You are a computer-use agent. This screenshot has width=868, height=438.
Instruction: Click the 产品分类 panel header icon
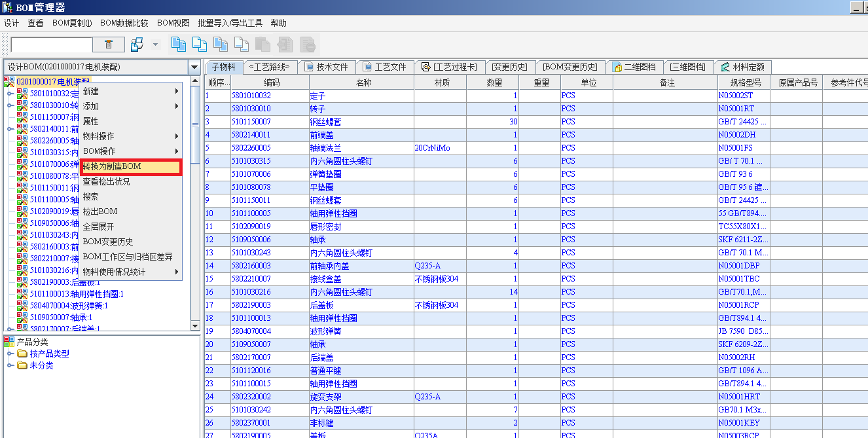click(9, 342)
